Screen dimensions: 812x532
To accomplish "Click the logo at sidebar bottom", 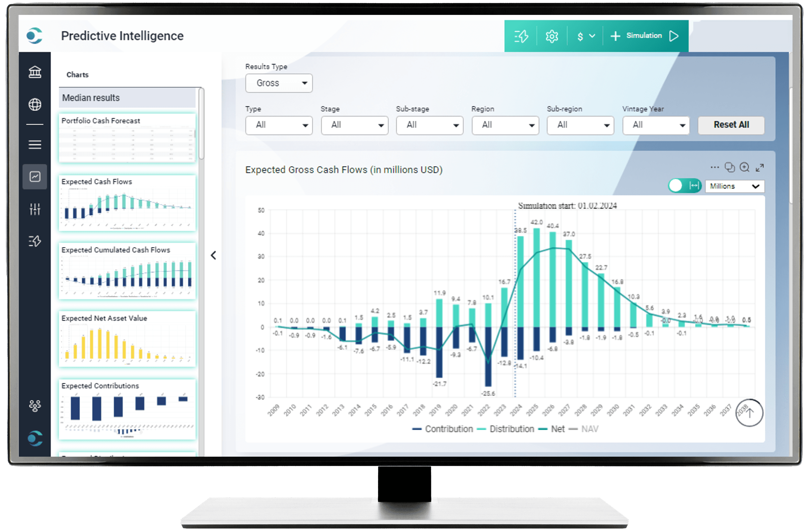I will pos(35,439).
